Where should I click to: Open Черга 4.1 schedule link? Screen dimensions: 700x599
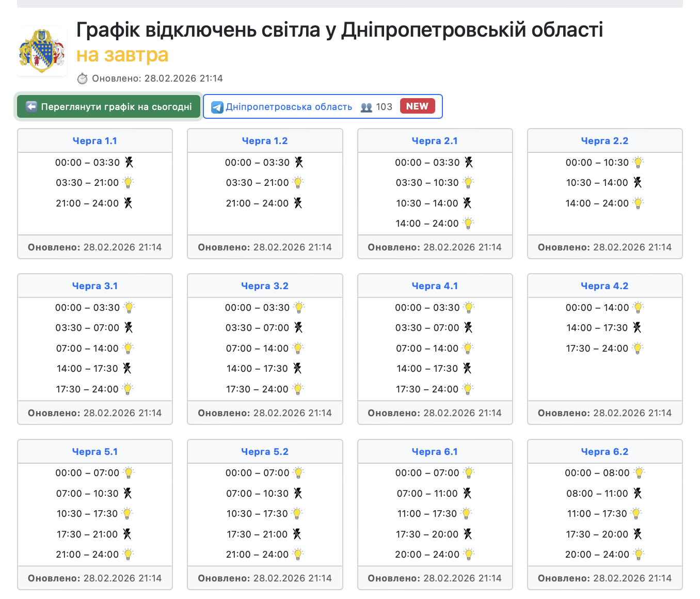point(435,286)
